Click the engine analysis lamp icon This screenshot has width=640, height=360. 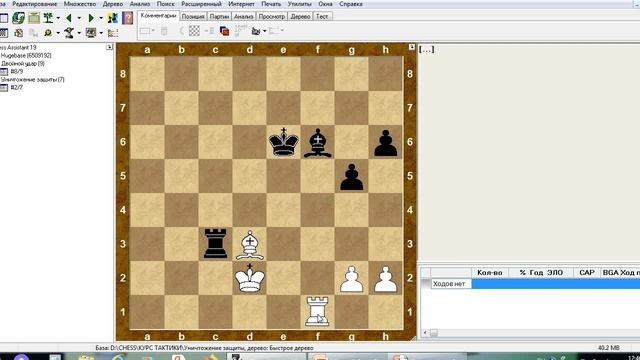point(69,33)
